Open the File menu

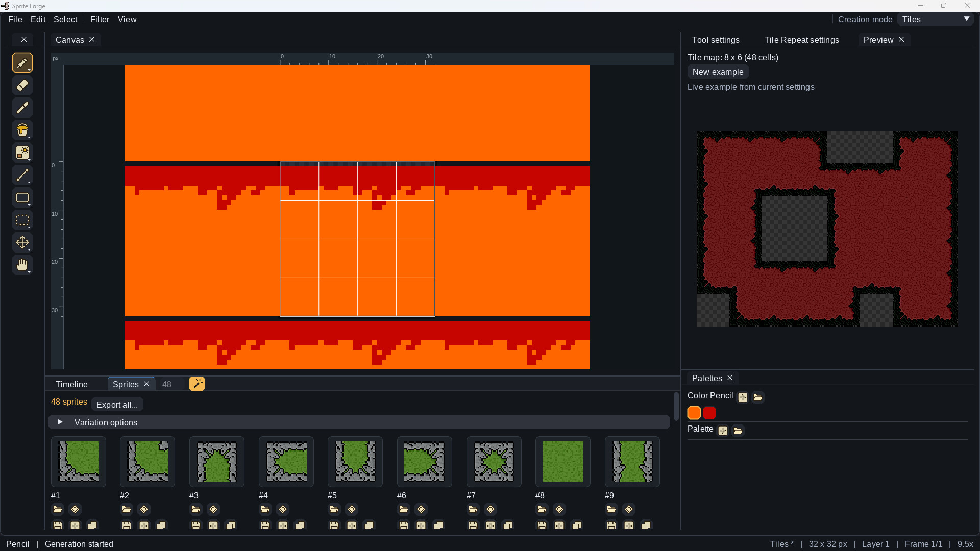[15, 19]
